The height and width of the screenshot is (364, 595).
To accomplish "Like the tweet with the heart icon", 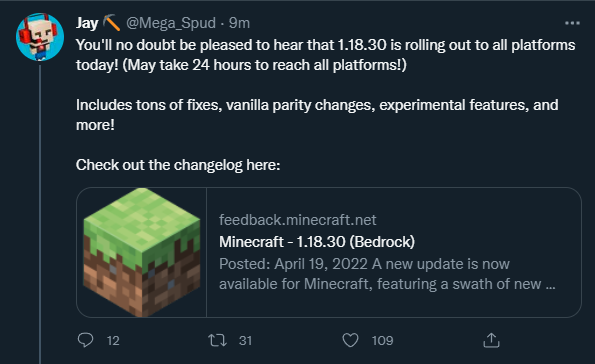I will coord(350,340).
